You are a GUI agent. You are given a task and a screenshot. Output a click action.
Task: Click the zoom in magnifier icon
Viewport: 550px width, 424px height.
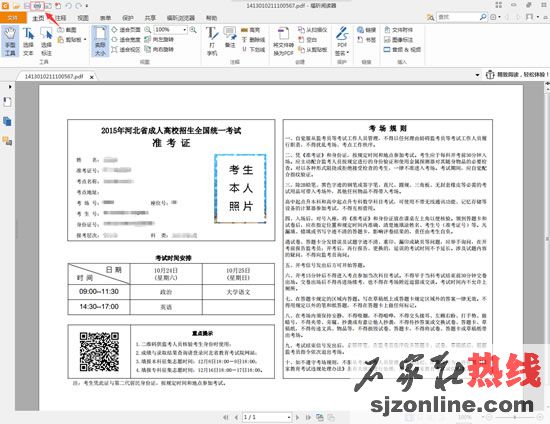tap(193, 30)
